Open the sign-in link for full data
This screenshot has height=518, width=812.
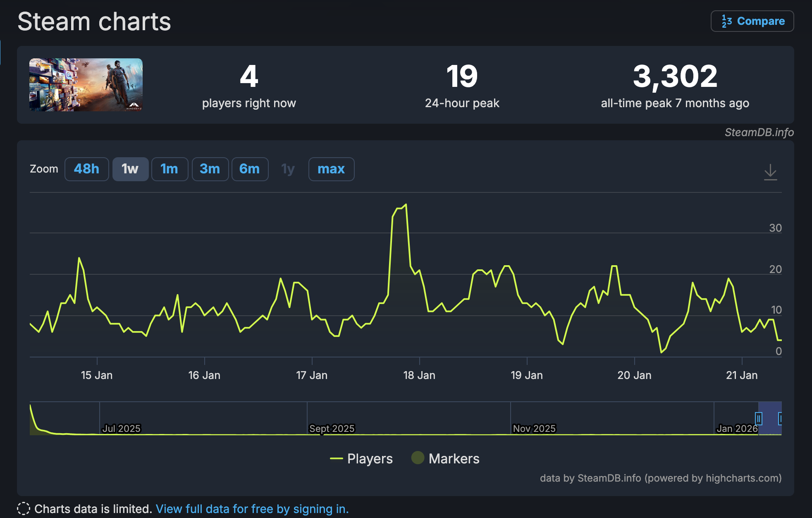pos(253,508)
